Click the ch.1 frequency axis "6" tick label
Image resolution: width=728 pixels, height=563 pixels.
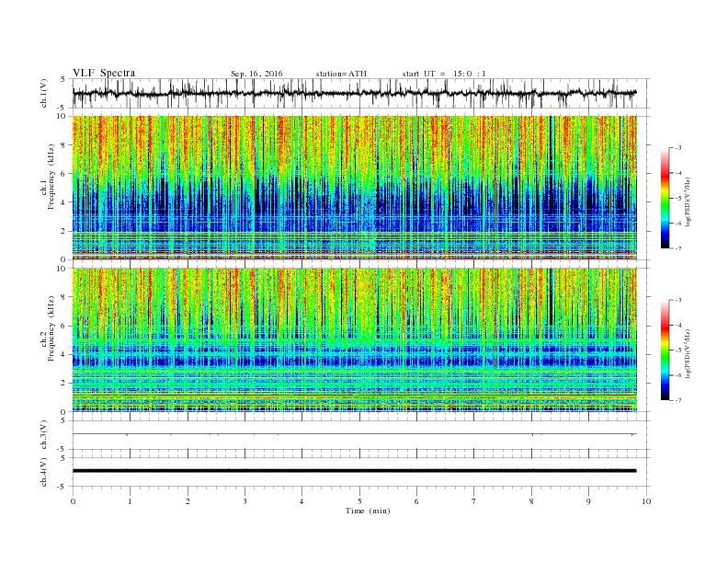pyautogui.click(x=64, y=174)
